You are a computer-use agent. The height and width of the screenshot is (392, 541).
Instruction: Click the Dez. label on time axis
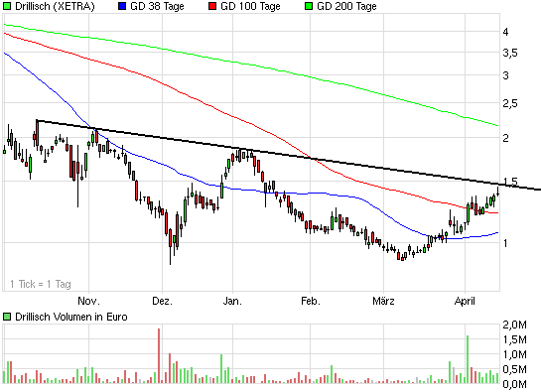tap(162, 301)
